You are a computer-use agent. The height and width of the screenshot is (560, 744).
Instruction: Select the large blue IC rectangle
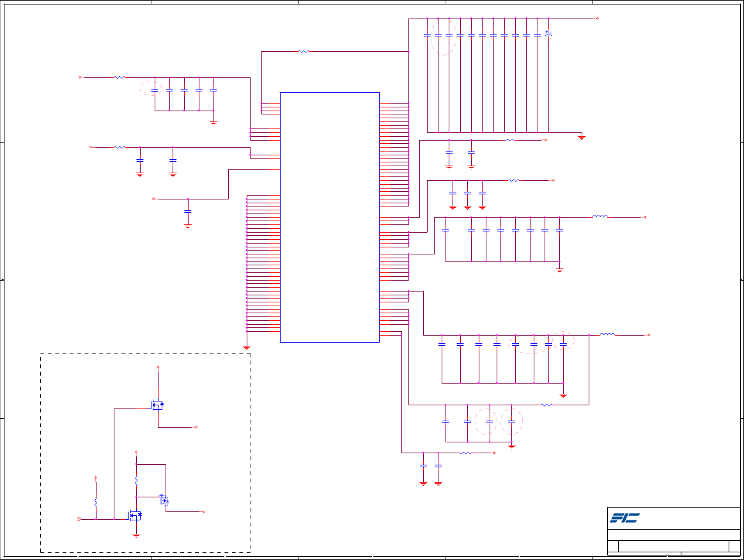330,217
